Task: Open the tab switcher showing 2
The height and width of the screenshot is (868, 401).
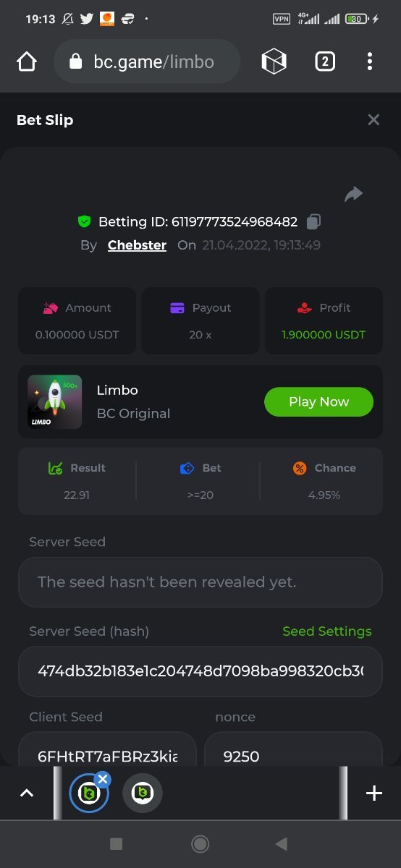Action: [x=325, y=62]
